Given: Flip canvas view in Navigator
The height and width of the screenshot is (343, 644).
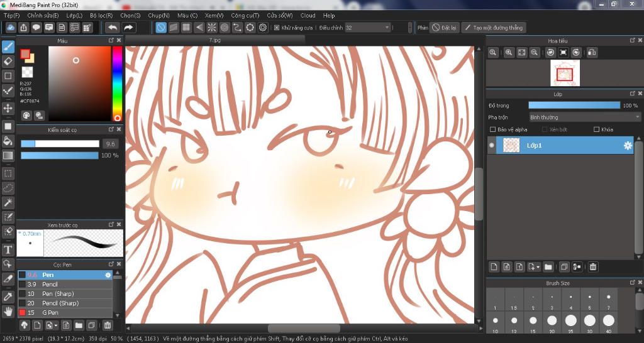Looking at the screenshot, I should point(592,53).
